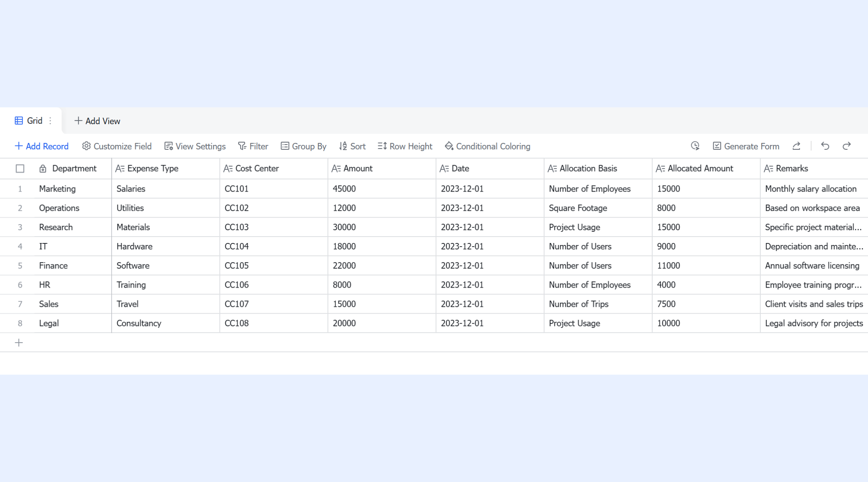Open the history clock icon

click(x=695, y=146)
